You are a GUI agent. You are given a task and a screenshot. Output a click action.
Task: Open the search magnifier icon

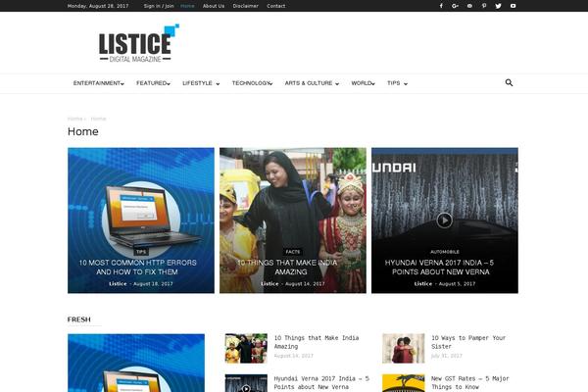(509, 82)
